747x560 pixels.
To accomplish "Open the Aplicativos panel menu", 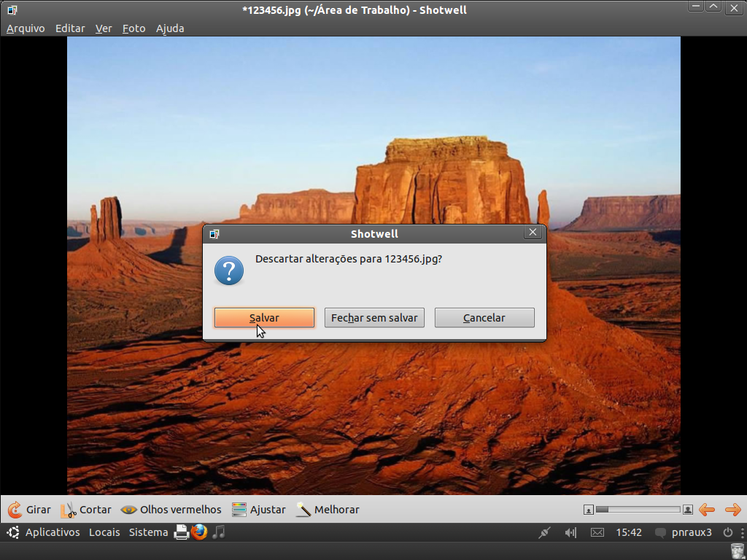I will [x=53, y=532].
